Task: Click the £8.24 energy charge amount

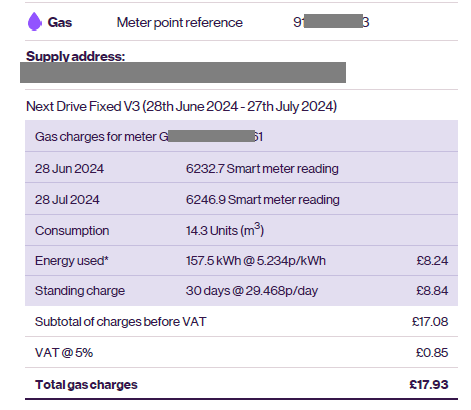Action: (x=432, y=261)
